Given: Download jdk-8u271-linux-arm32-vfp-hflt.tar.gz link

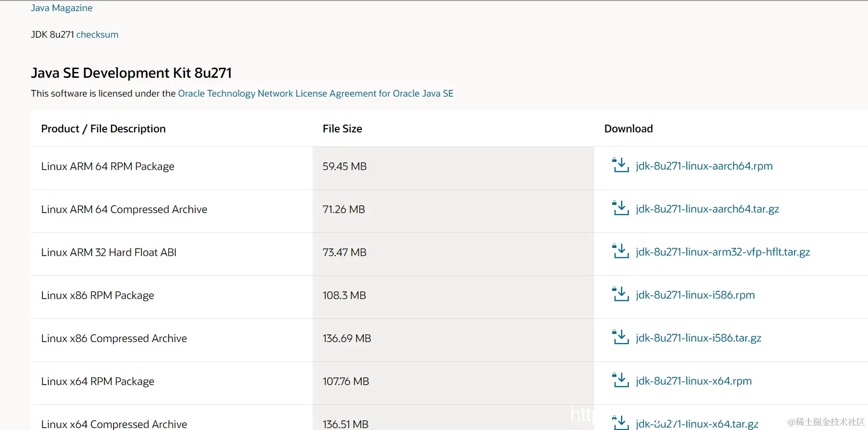Looking at the screenshot, I should click(723, 252).
